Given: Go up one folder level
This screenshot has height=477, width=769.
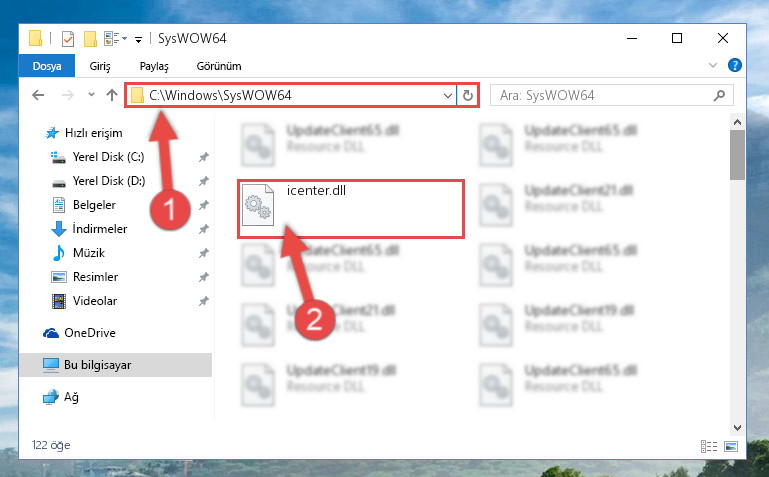Looking at the screenshot, I should (112, 95).
